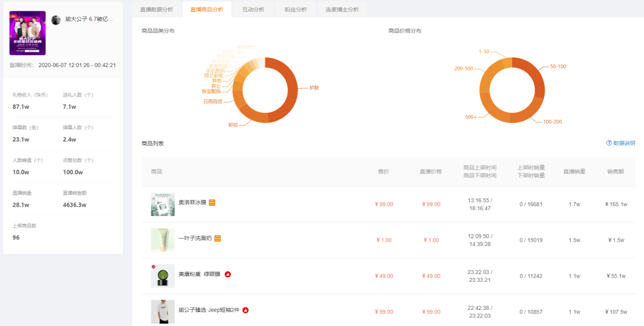The image size is (644, 326).
Task: Click the question mark icon for 数据说明
Action: click(609, 143)
